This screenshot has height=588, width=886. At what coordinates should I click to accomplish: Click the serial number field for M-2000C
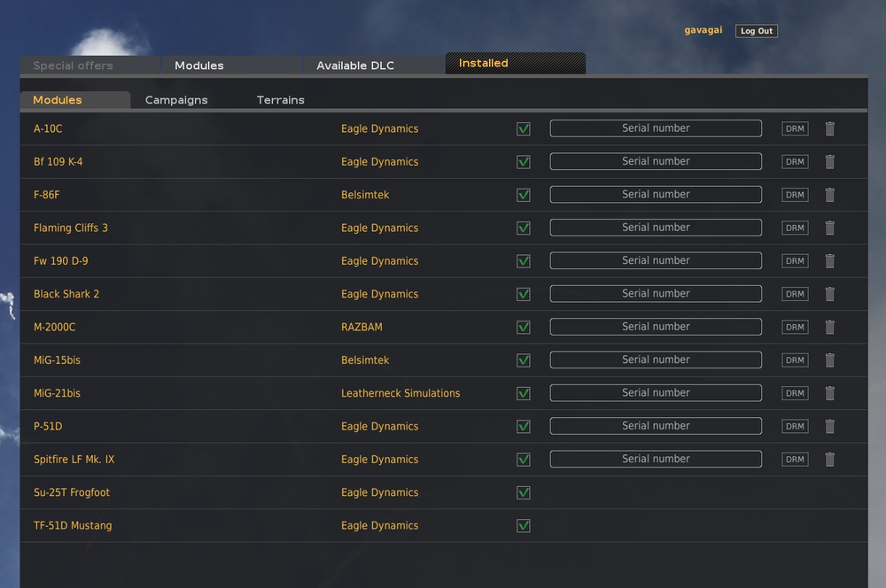[x=656, y=327]
